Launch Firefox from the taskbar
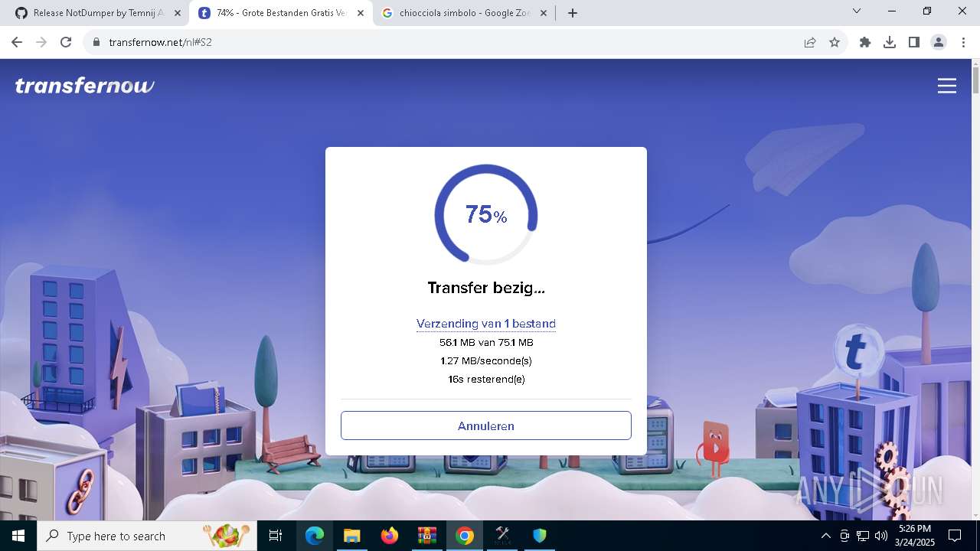The width and height of the screenshot is (980, 551). click(390, 536)
